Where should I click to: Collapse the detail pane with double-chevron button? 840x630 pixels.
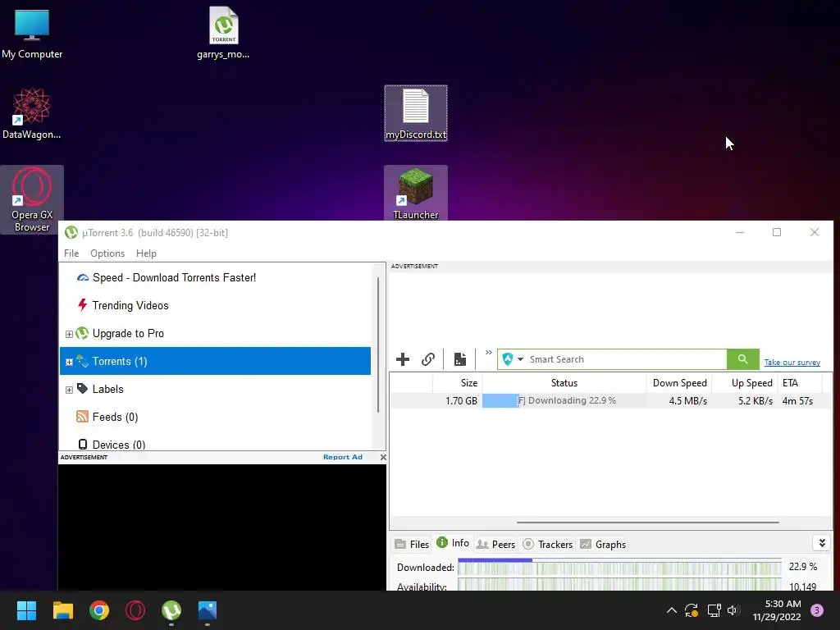(x=822, y=543)
